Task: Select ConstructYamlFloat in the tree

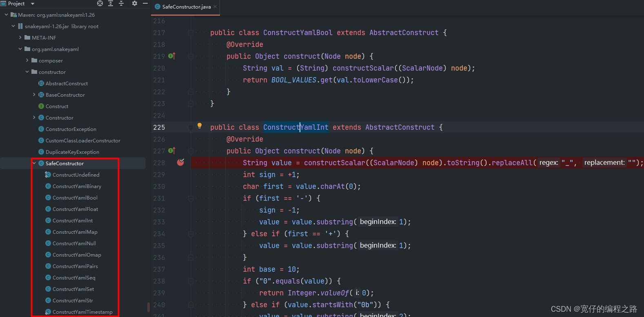Action: point(75,209)
